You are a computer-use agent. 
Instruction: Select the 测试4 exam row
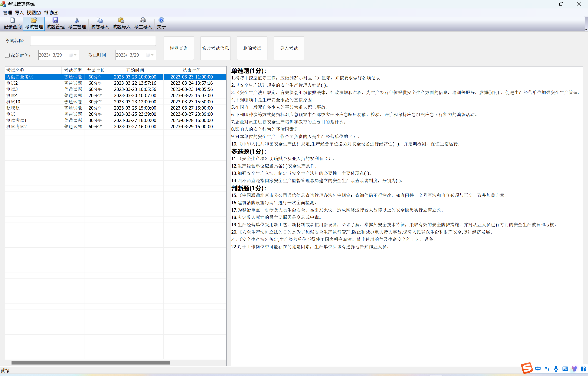(x=115, y=96)
